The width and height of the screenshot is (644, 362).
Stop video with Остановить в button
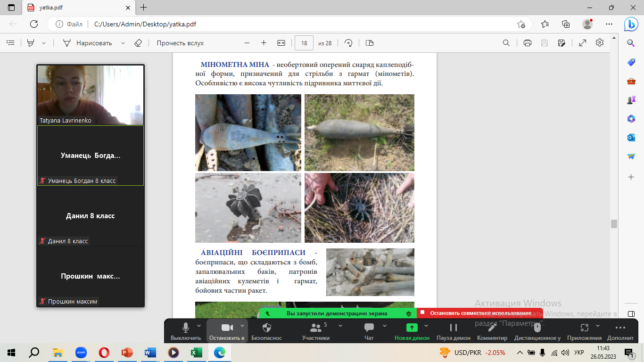click(x=227, y=331)
